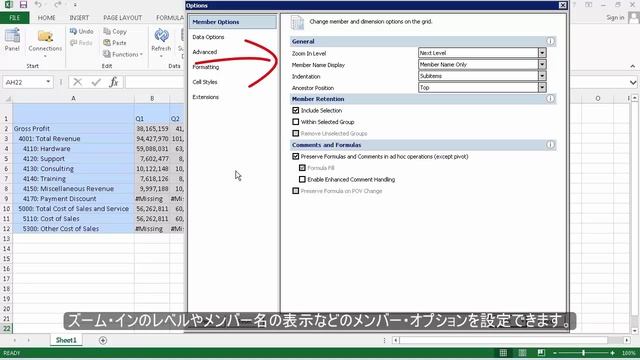The width and height of the screenshot is (640, 360).
Task: Click the Redo icon in Edit group
Action: (73, 43)
